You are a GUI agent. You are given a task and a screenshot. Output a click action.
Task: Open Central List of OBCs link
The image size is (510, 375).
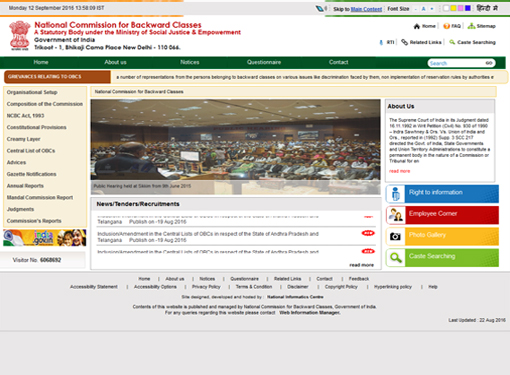pyautogui.click(x=31, y=151)
